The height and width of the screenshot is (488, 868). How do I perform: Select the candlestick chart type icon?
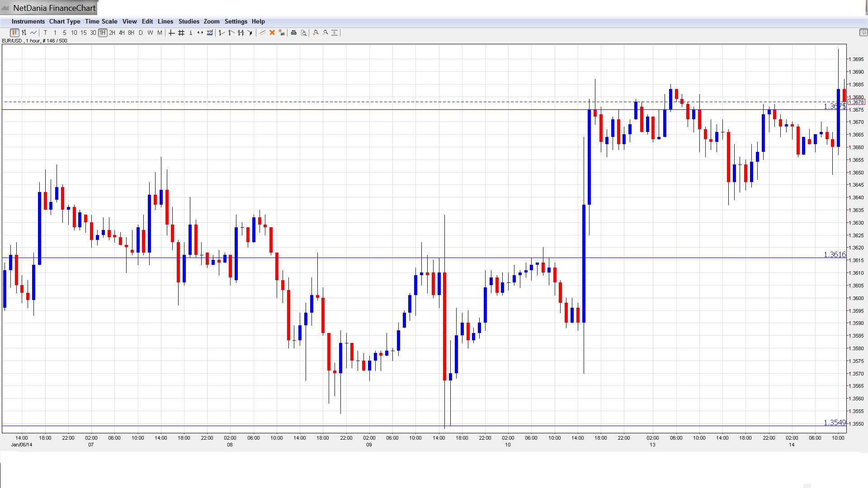[x=14, y=33]
